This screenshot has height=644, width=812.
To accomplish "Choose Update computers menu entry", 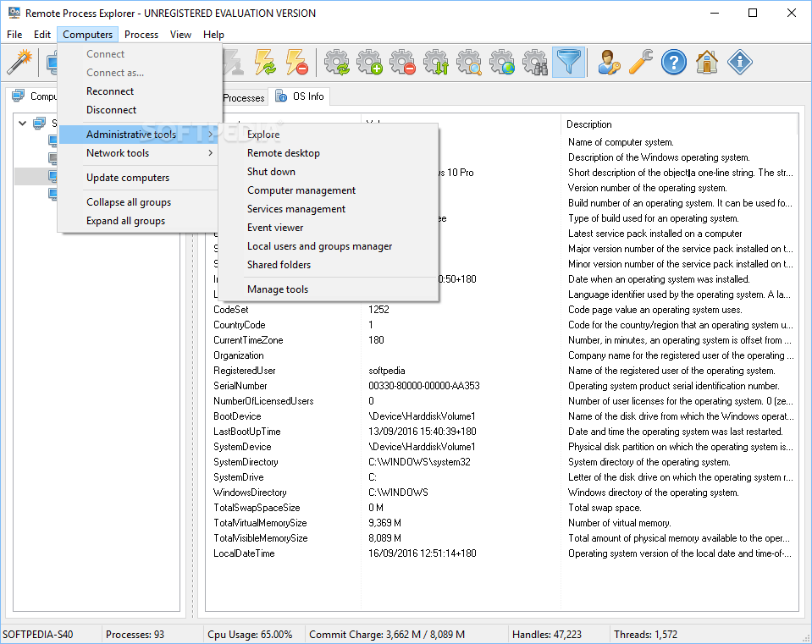I will [138, 178].
